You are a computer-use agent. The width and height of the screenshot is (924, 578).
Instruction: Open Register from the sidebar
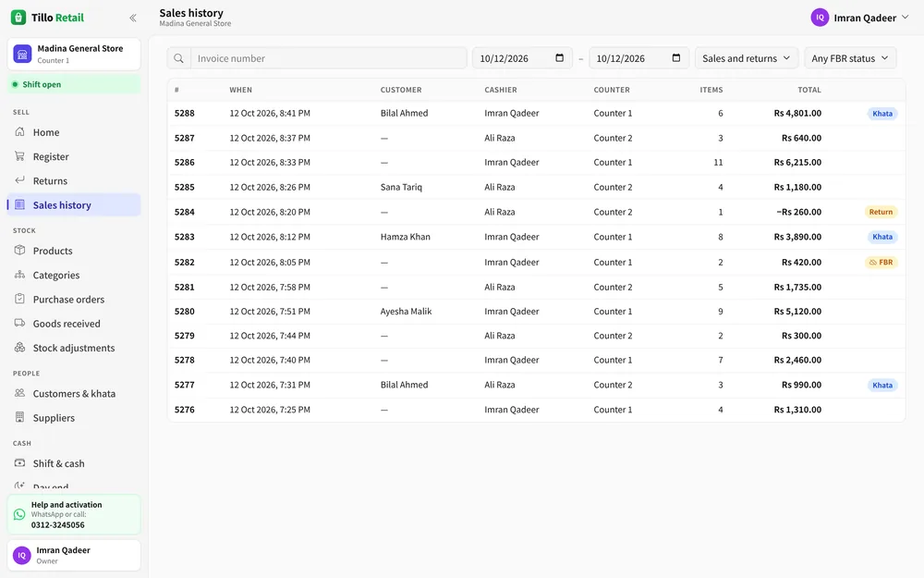[x=74, y=156]
